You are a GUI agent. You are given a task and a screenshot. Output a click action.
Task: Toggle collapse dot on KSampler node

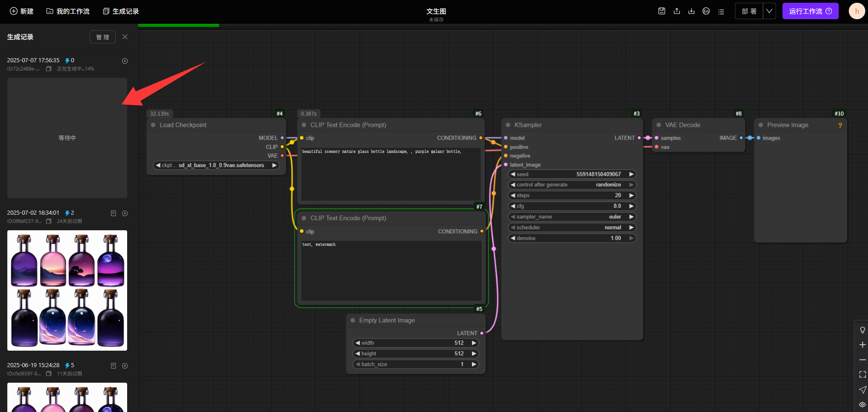508,125
